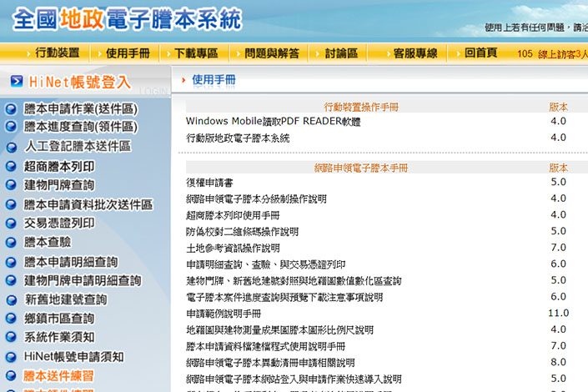Open 土地參考資訊操作說明 manual
The height and width of the screenshot is (392, 588).
pyautogui.click(x=233, y=249)
